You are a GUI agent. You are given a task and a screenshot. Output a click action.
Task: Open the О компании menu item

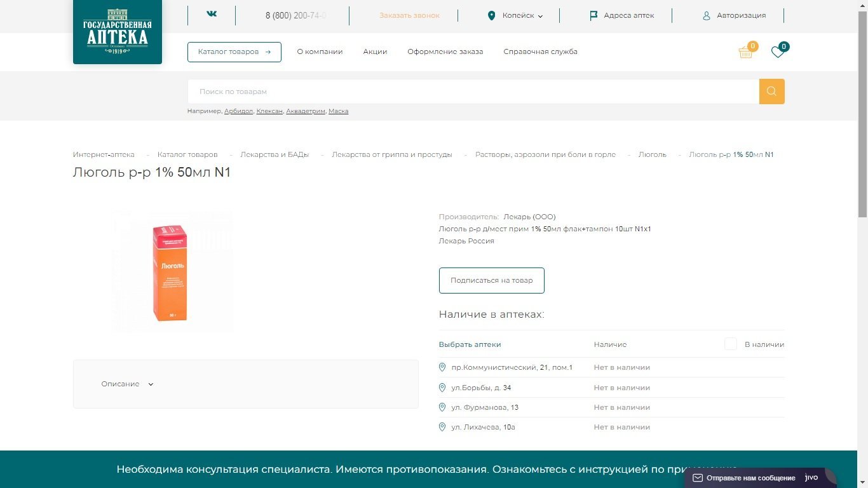[320, 51]
